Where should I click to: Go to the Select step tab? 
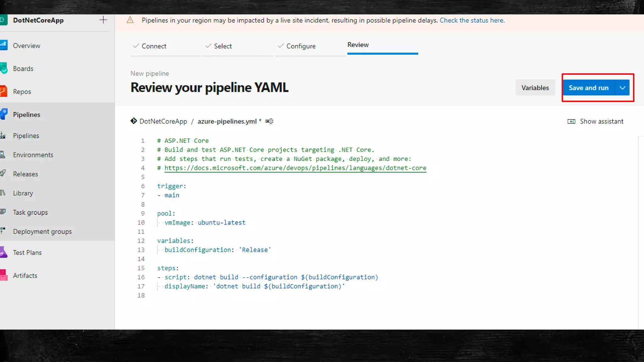(x=223, y=46)
